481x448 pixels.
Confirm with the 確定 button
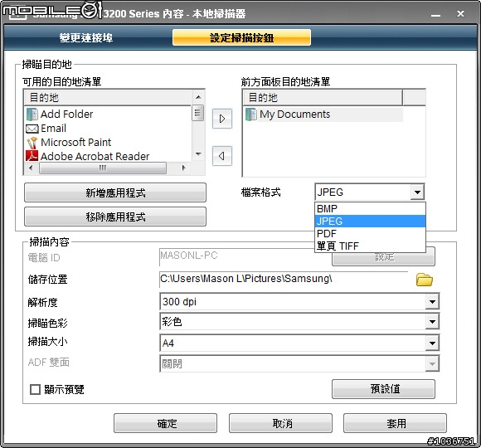point(165,423)
